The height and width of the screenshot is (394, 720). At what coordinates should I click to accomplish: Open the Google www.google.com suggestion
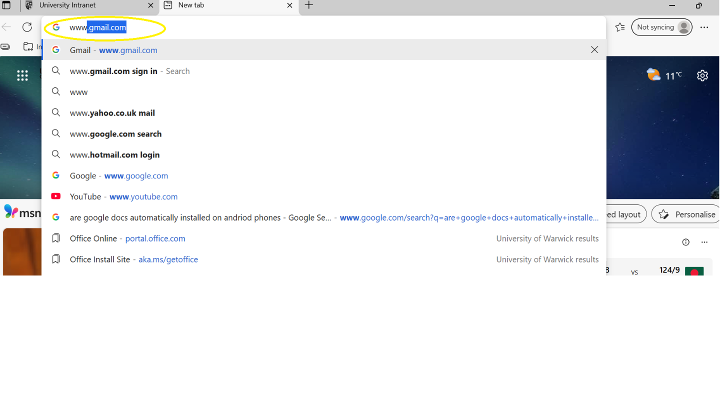point(324,176)
